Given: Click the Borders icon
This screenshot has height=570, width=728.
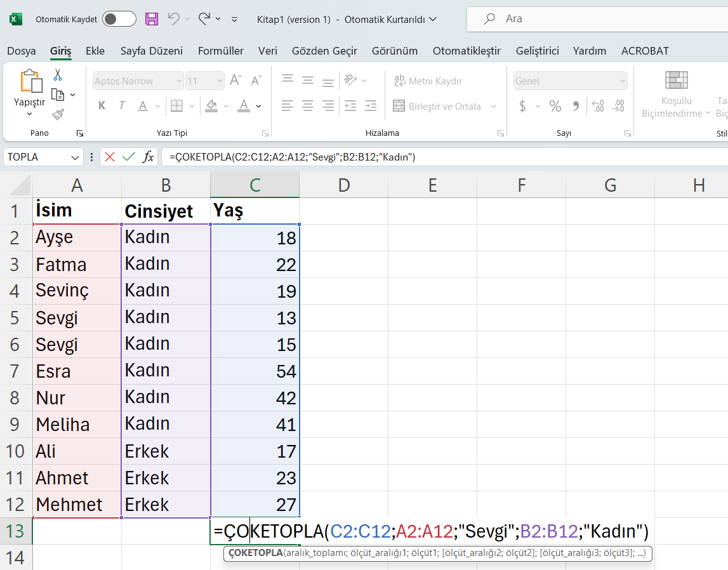Looking at the screenshot, I should coord(177,106).
